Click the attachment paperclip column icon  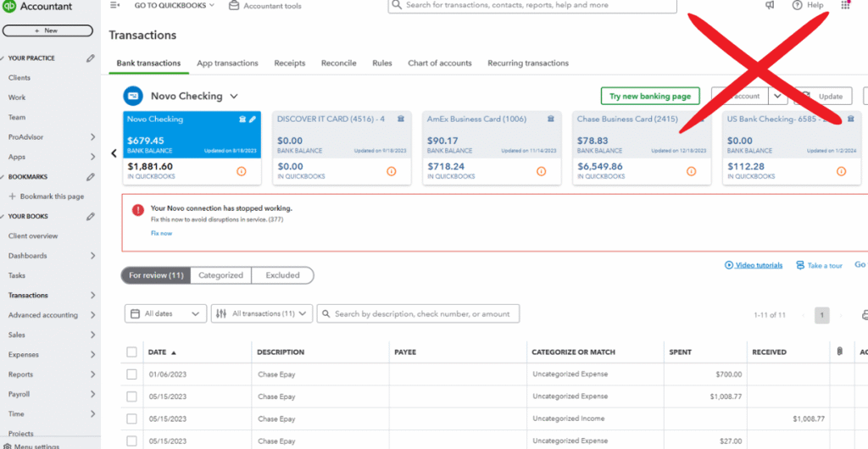(840, 352)
